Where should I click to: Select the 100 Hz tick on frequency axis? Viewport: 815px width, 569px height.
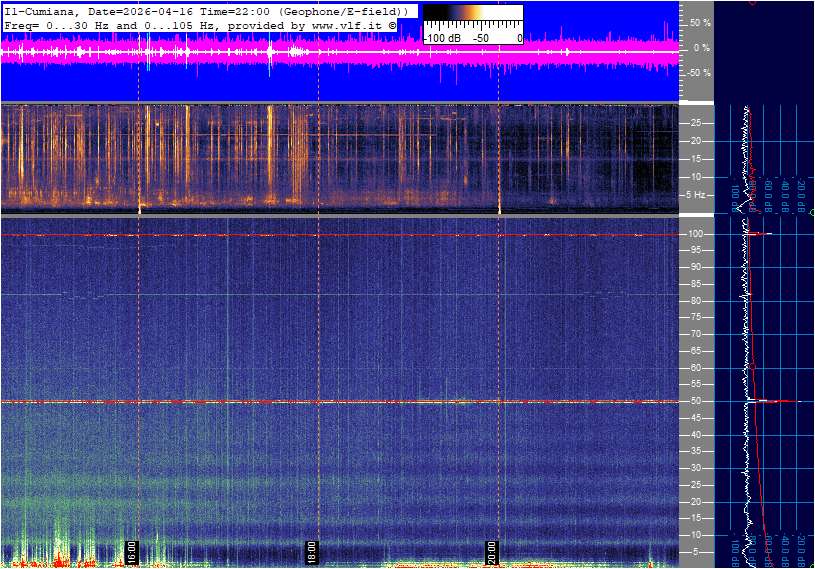pyautogui.click(x=696, y=234)
